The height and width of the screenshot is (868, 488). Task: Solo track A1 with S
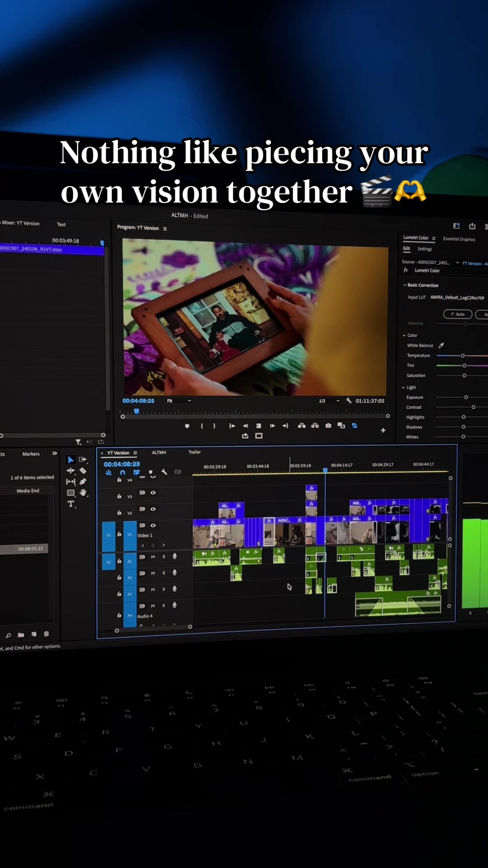point(164,557)
